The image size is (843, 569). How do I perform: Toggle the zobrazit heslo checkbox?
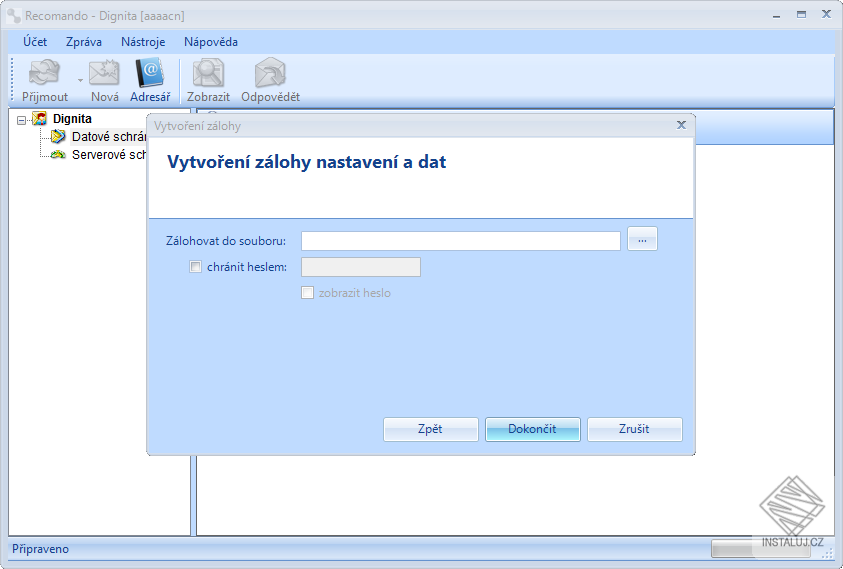307,293
